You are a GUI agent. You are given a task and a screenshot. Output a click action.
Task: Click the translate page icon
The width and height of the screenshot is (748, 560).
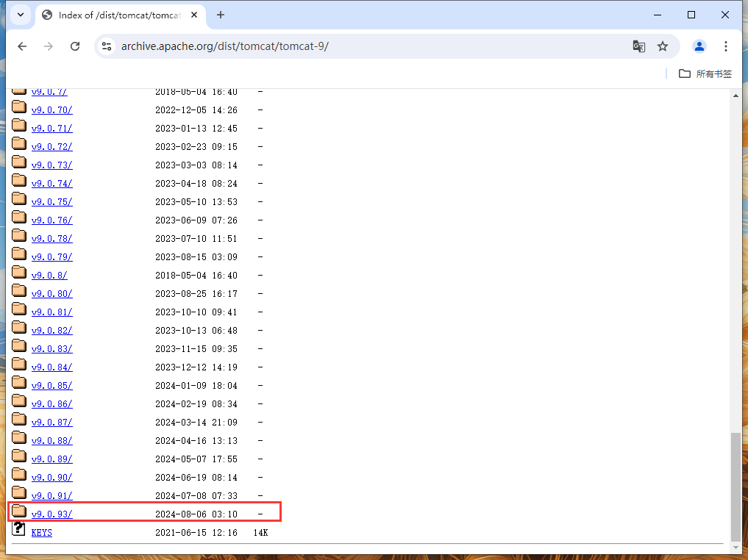[638, 46]
